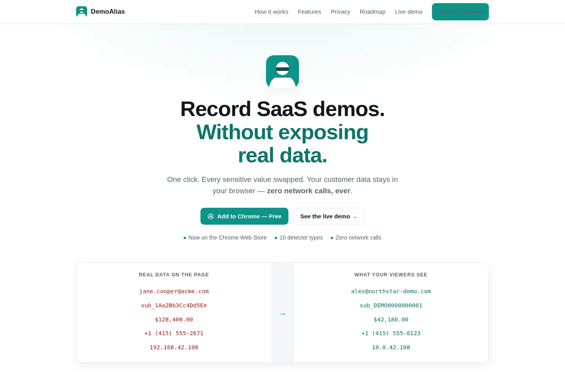565x392 pixels.
Task: Click the large DemoAlias hero app icon
Action: [282, 72]
